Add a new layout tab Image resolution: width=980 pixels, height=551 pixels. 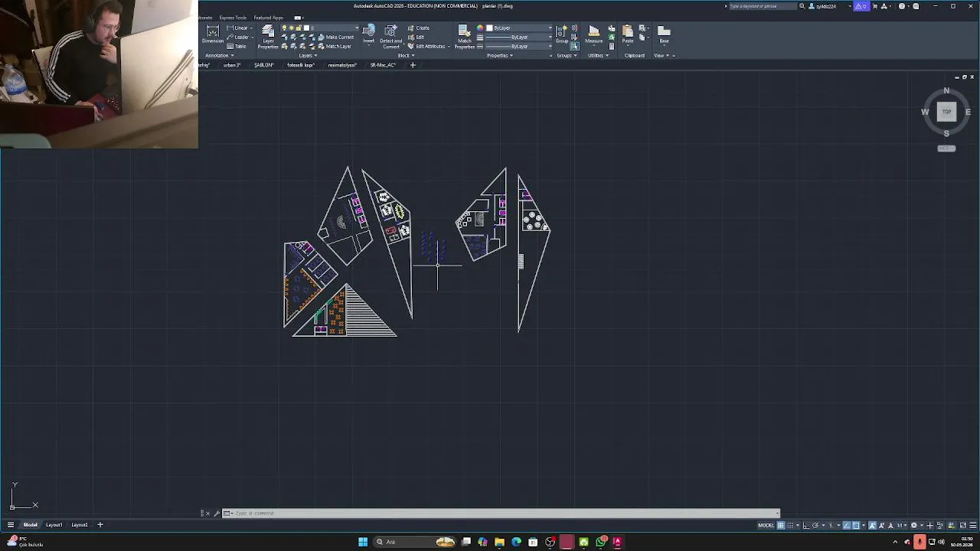coord(100,525)
